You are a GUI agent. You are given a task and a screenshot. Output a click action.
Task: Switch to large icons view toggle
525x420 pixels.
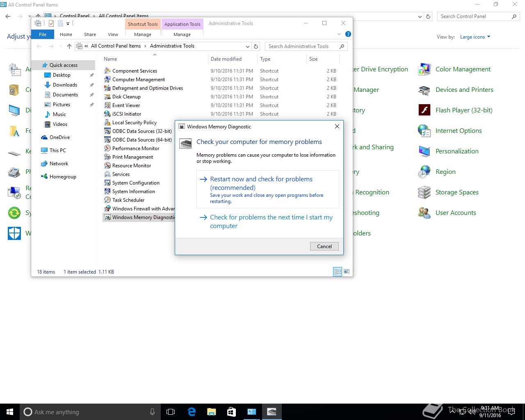tap(347, 272)
